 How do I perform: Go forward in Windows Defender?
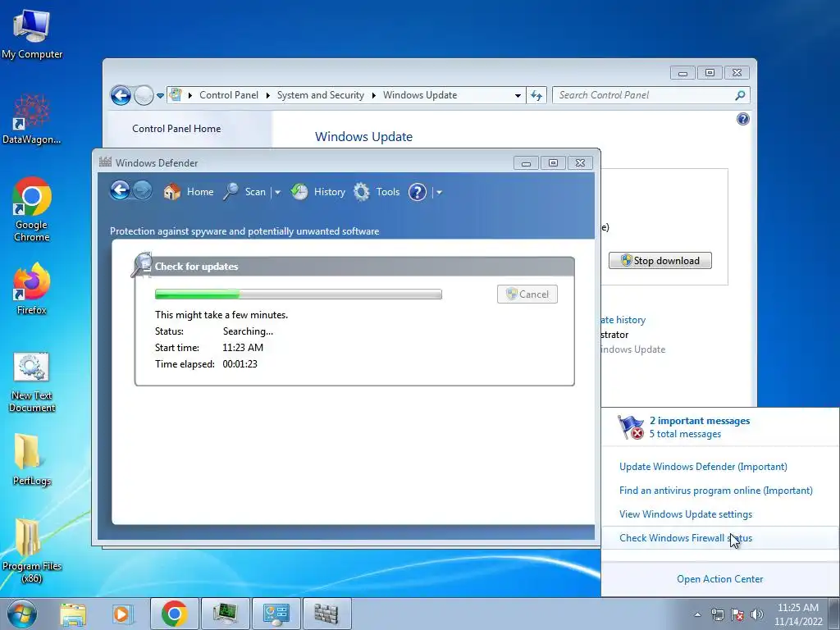(142, 190)
